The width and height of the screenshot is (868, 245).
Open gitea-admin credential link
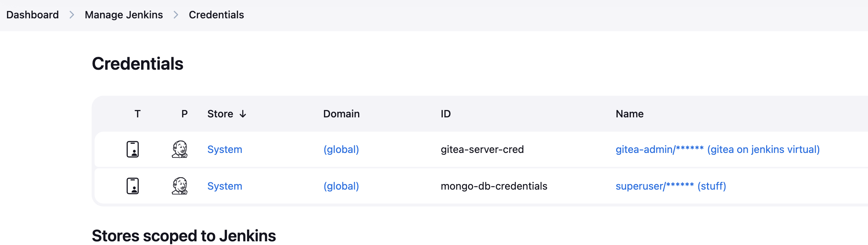click(x=717, y=149)
